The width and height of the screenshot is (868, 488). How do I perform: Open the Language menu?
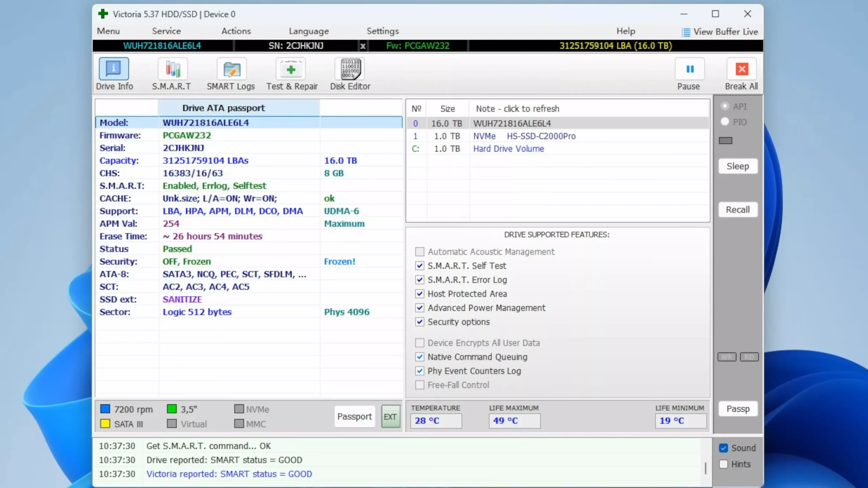point(309,31)
